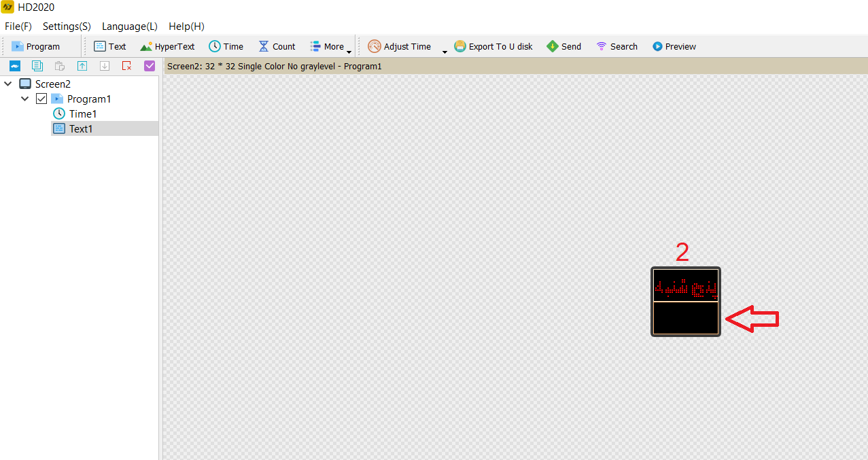Insert a HyperText element
This screenshot has width=868, height=460.
[x=167, y=47]
